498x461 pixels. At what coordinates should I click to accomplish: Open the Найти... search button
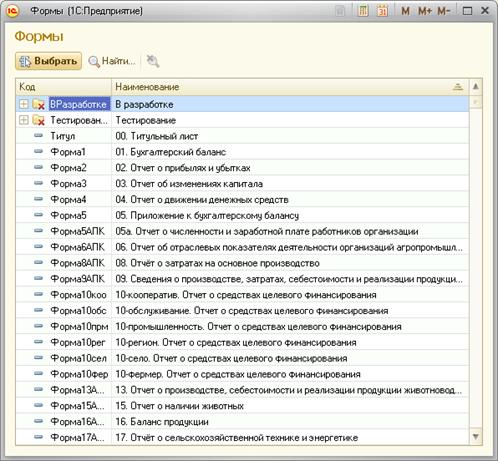coord(112,61)
